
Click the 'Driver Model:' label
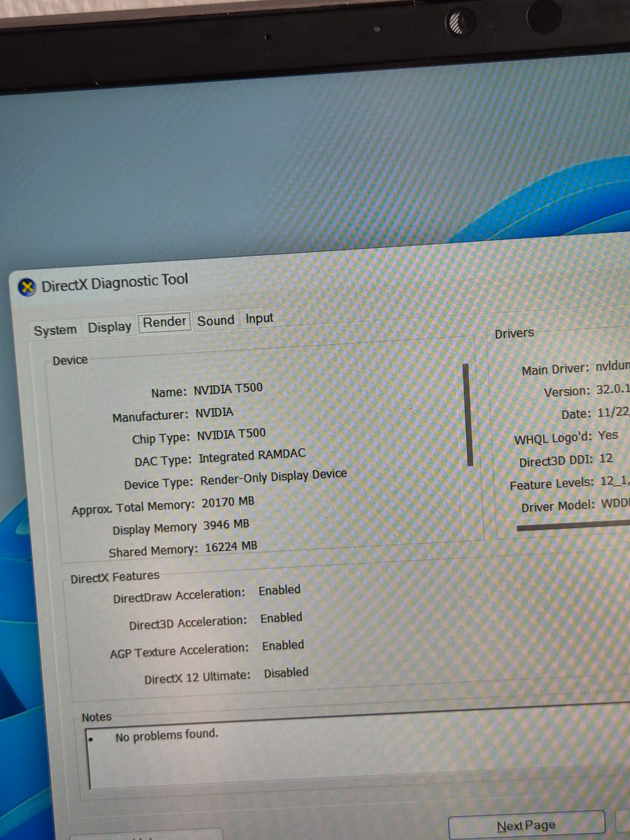(558, 506)
